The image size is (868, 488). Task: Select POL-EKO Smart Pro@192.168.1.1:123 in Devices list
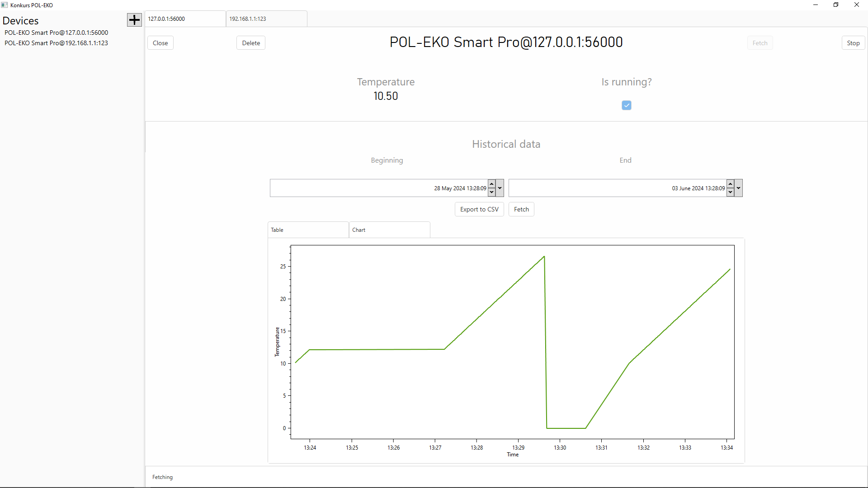coord(56,43)
